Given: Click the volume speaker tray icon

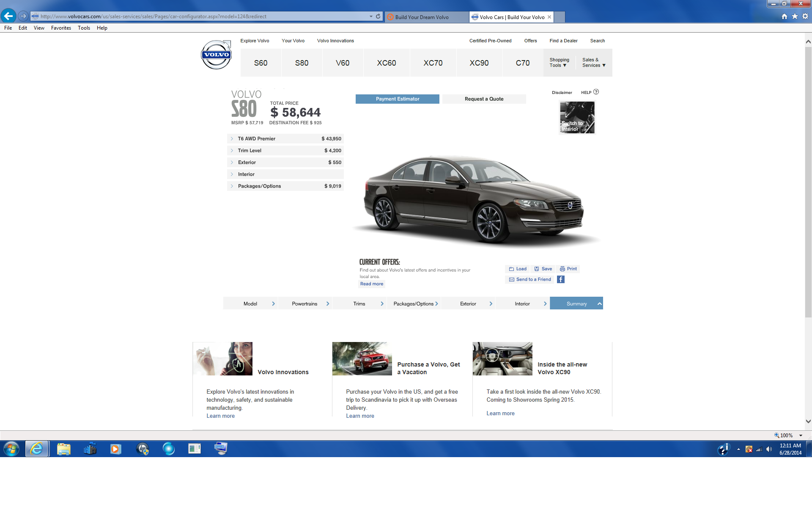Looking at the screenshot, I should point(769,449).
